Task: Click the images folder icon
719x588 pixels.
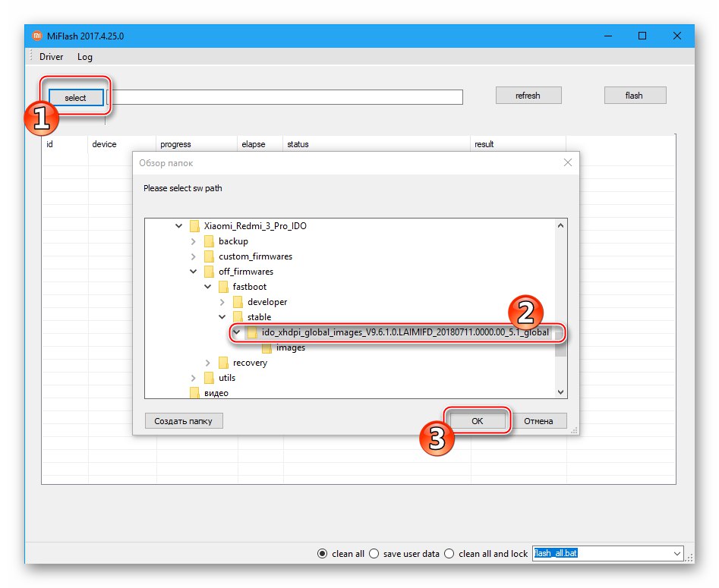Action: click(266, 348)
